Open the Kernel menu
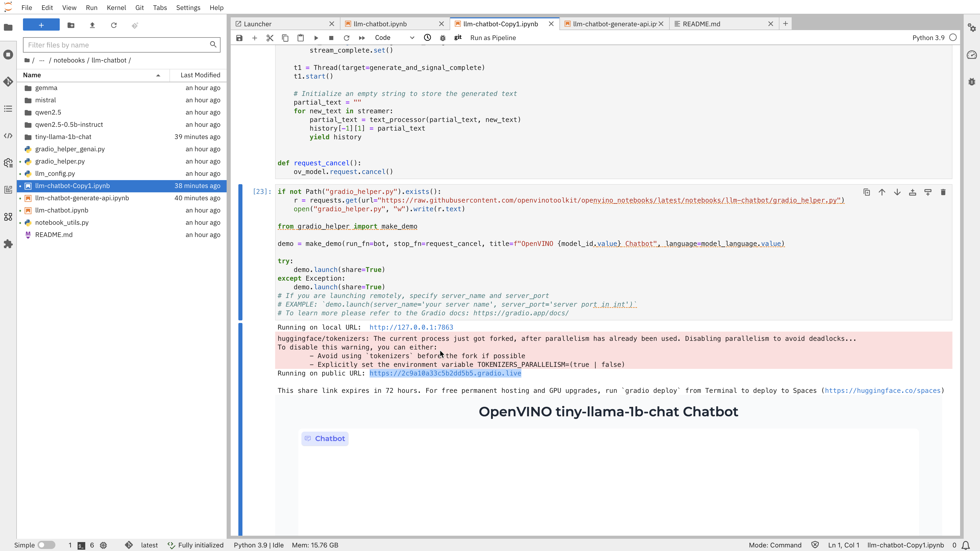The width and height of the screenshot is (980, 551). [116, 8]
